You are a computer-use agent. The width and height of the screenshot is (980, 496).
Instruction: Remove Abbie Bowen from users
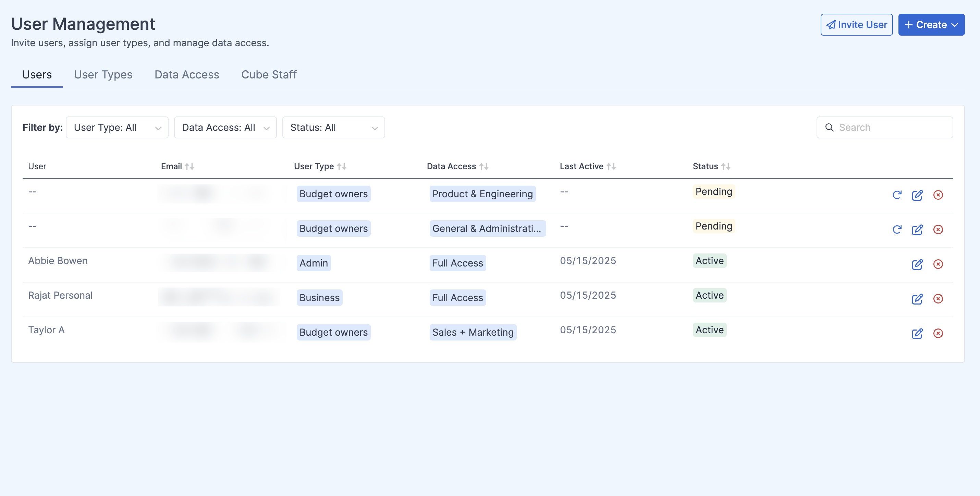(x=938, y=264)
